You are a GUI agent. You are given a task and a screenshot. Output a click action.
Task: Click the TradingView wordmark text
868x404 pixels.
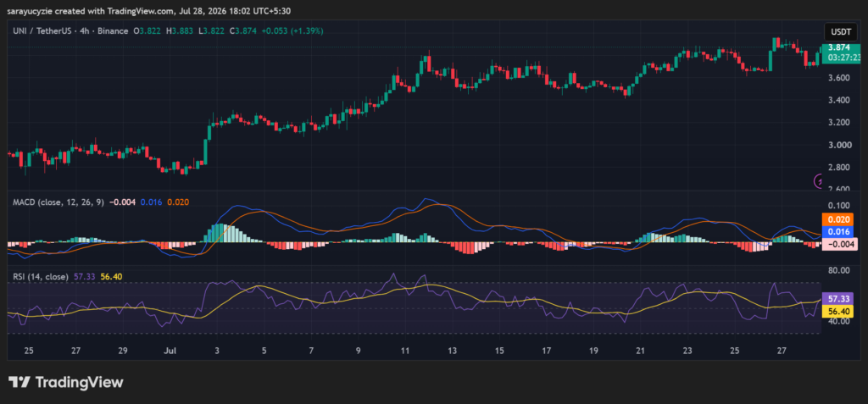(x=79, y=382)
